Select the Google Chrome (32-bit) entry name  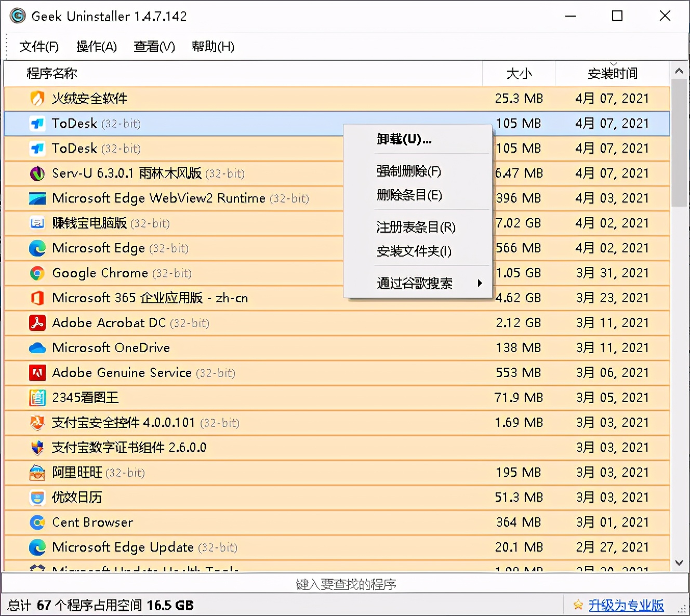point(122,273)
